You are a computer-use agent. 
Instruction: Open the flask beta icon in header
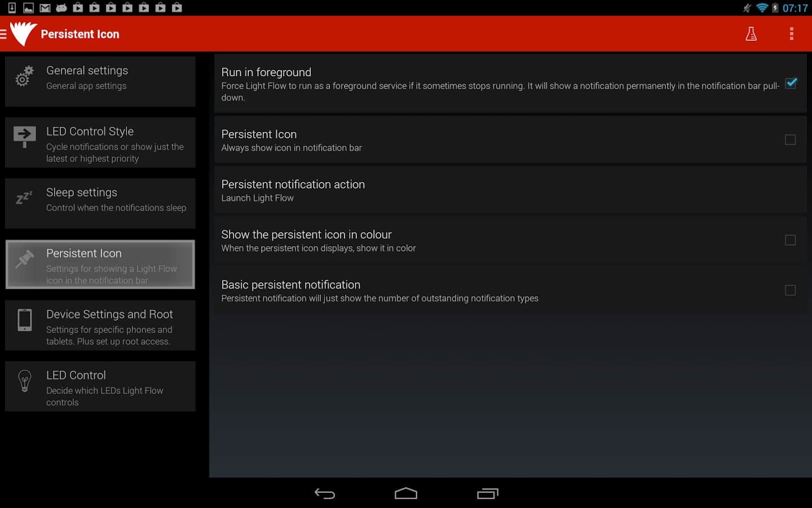(751, 34)
